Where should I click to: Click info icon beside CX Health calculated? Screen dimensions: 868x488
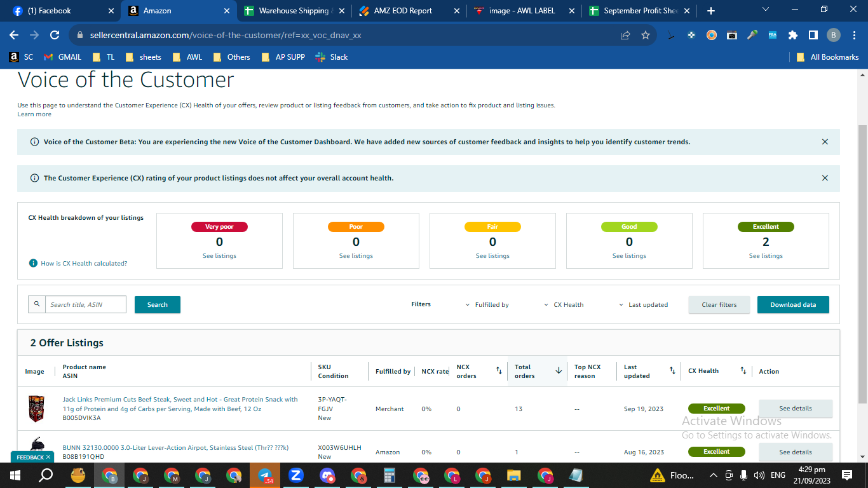tap(34, 263)
